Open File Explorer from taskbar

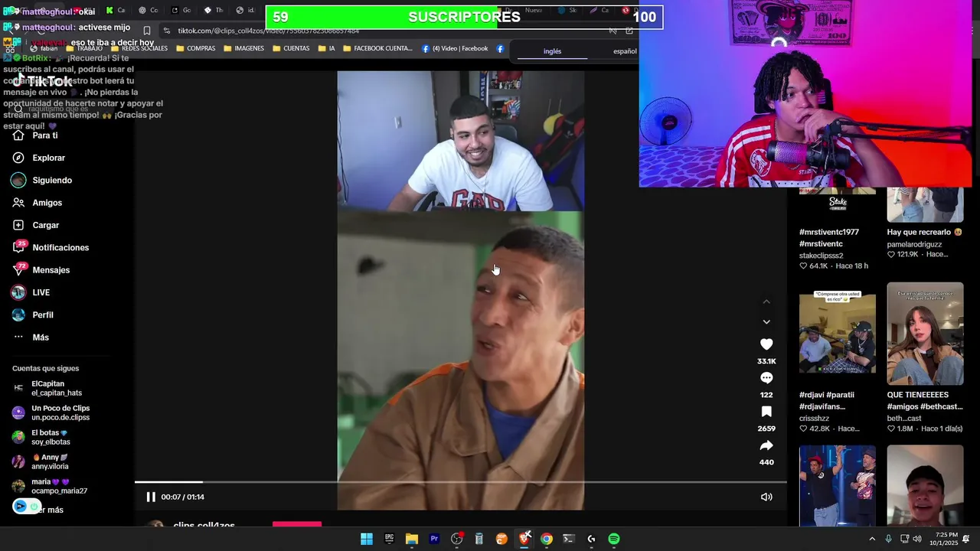pyautogui.click(x=412, y=539)
